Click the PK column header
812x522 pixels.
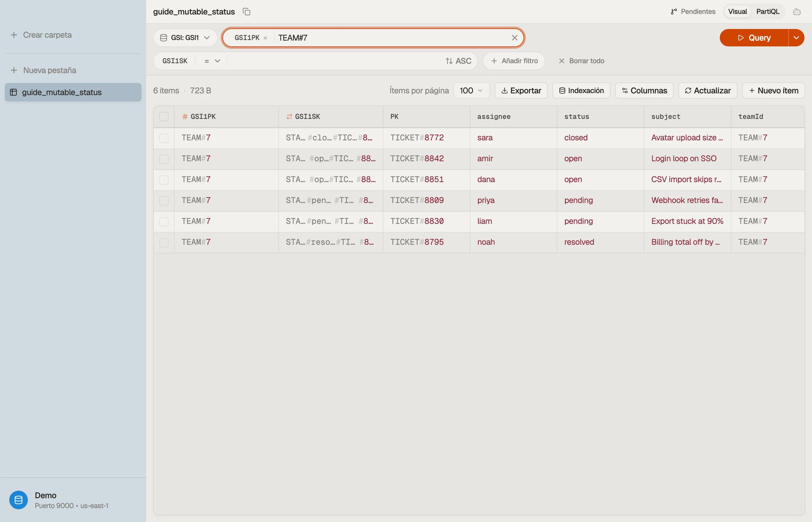[426, 117]
